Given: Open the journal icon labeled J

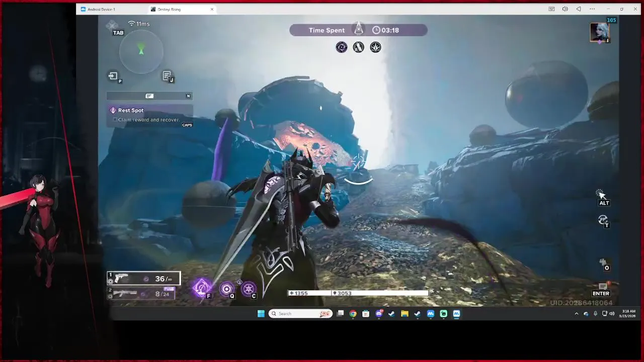Looking at the screenshot, I should click(x=167, y=76).
